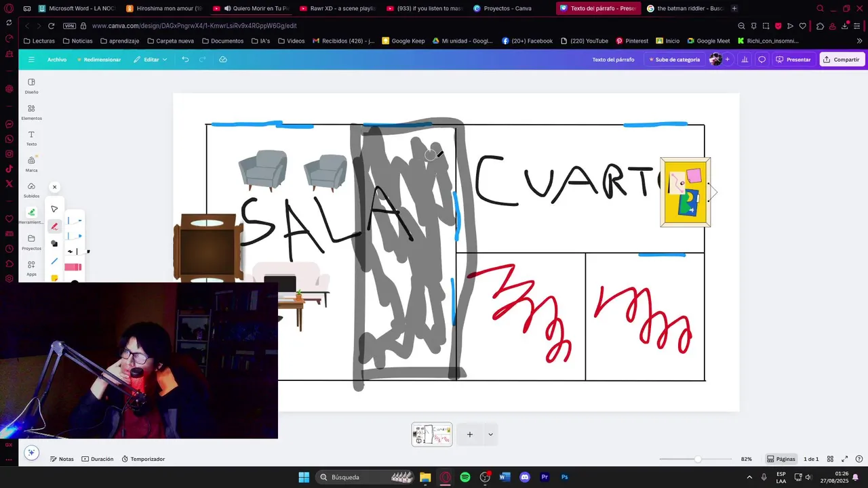Click the Redimensionar button
The image size is (868, 488).
(x=99, y=60)
